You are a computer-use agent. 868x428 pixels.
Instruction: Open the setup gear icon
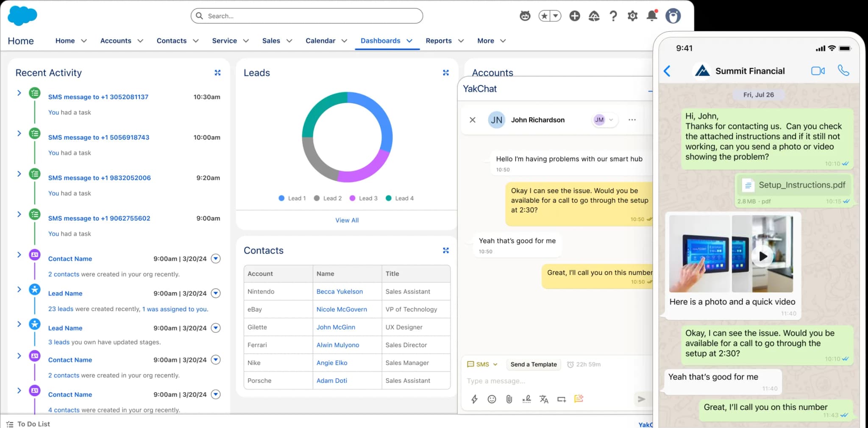[x=632, y=16]
